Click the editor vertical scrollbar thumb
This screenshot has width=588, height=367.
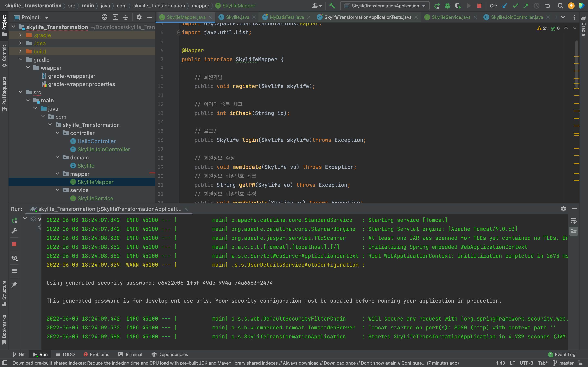pos(576,64)
